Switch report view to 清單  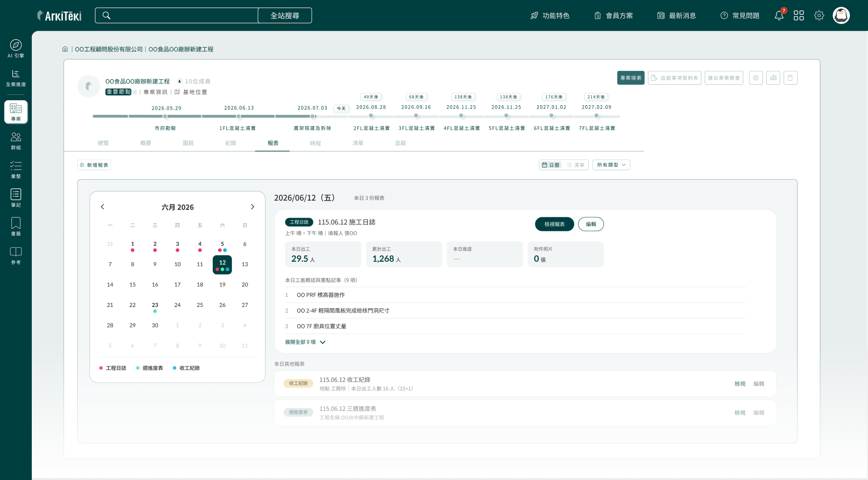pos(576,165)
